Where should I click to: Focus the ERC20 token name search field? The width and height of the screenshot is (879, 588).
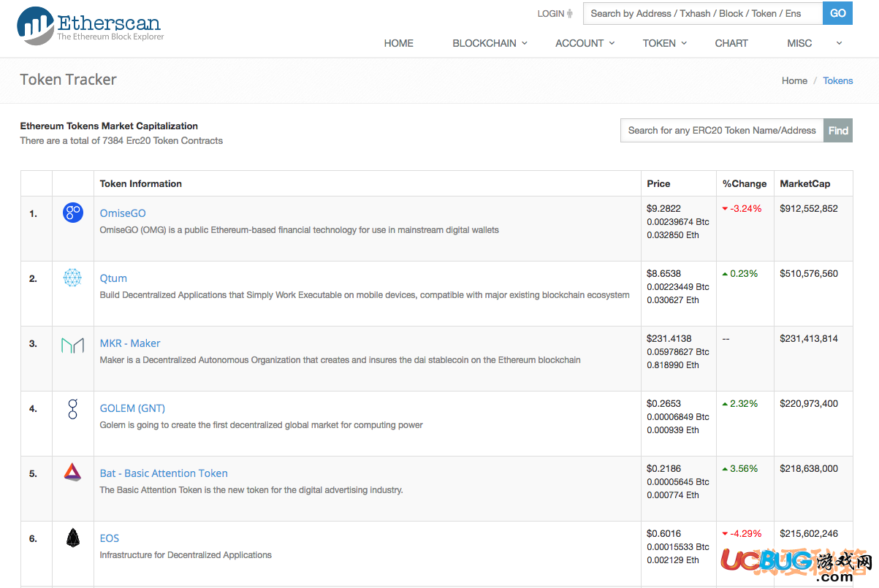pos(722,131)
